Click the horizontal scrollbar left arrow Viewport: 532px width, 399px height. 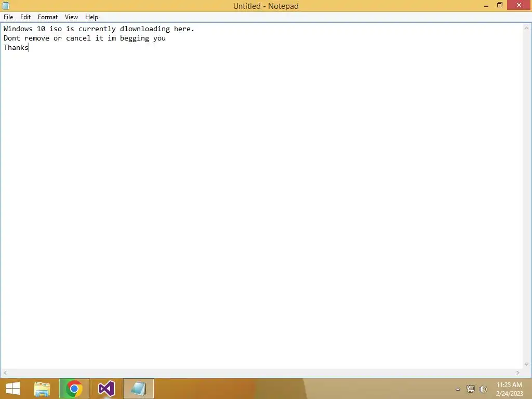(x=5, y=373)
